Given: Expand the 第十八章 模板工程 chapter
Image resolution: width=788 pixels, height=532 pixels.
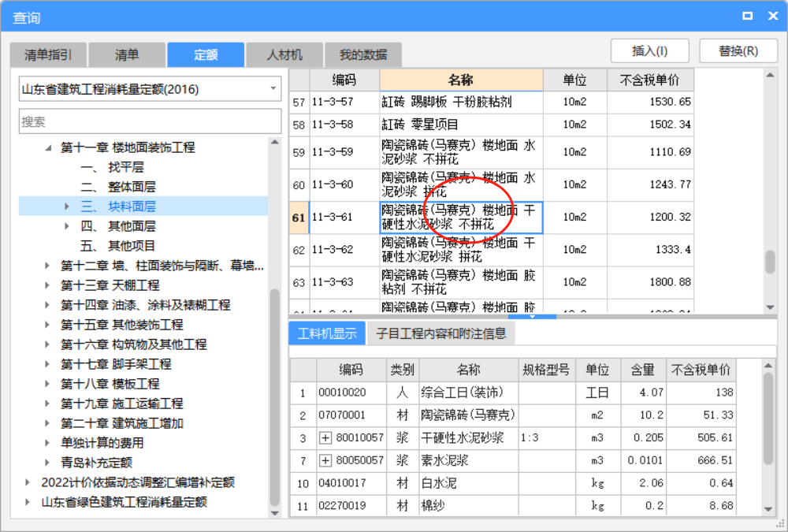Looking at the screenshot, I should click(x=46, y=384).
